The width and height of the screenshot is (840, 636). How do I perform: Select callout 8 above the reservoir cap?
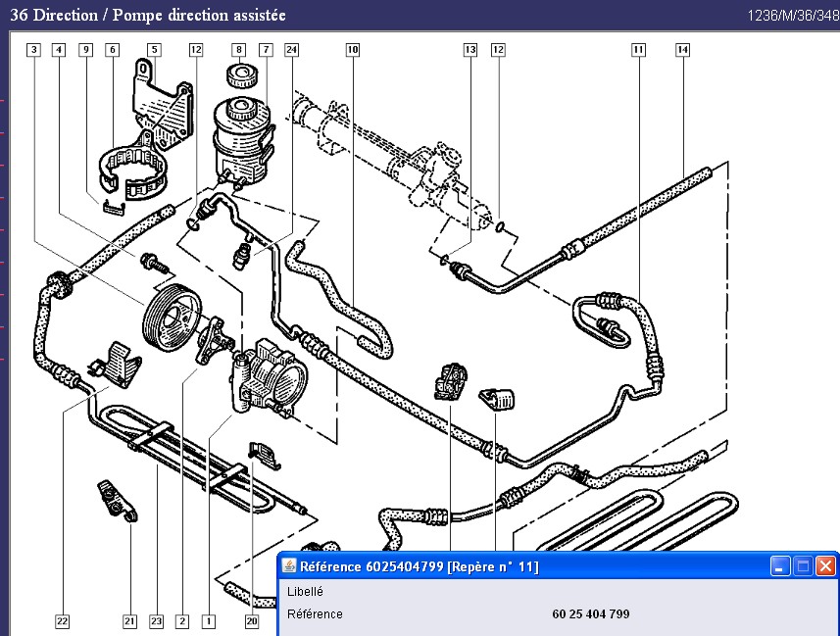pos(237,49)
